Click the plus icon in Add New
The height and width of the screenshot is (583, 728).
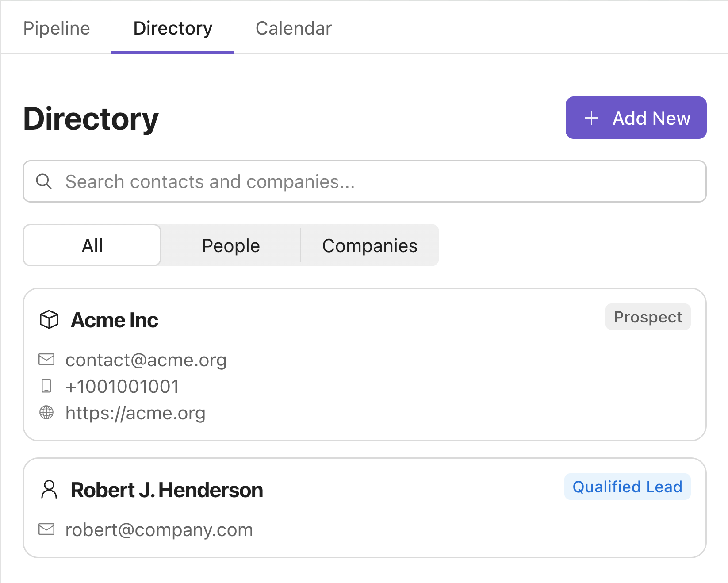point(591,118)
